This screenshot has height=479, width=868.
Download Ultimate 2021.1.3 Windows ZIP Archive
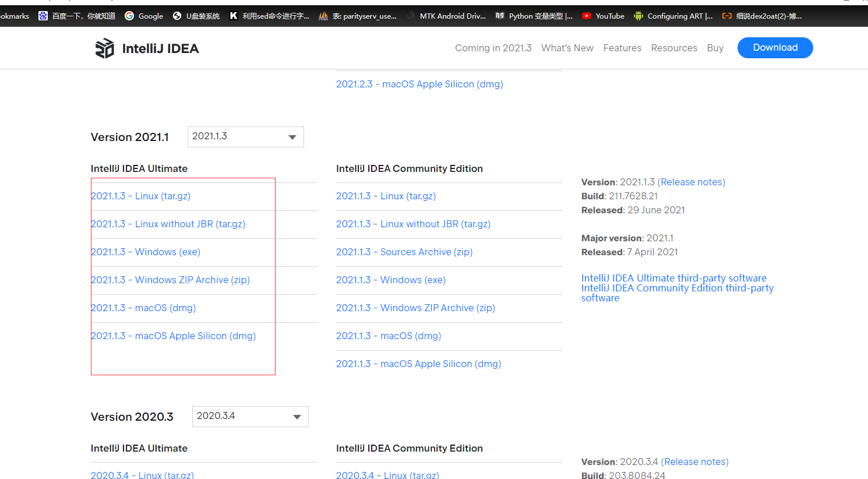tap(170, 280)
